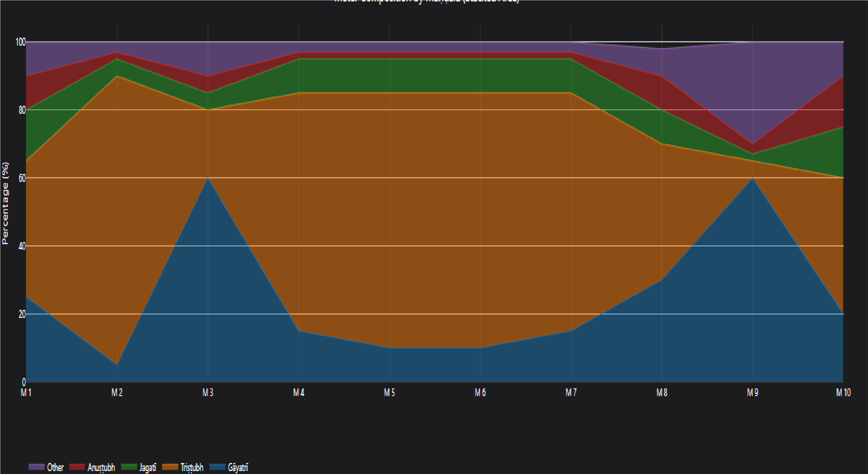Image resolution: width=868 pixels, height=474 pixels.
Task: Click the orange Triṣṭubh legend swatch
Action: coord(170,467)
